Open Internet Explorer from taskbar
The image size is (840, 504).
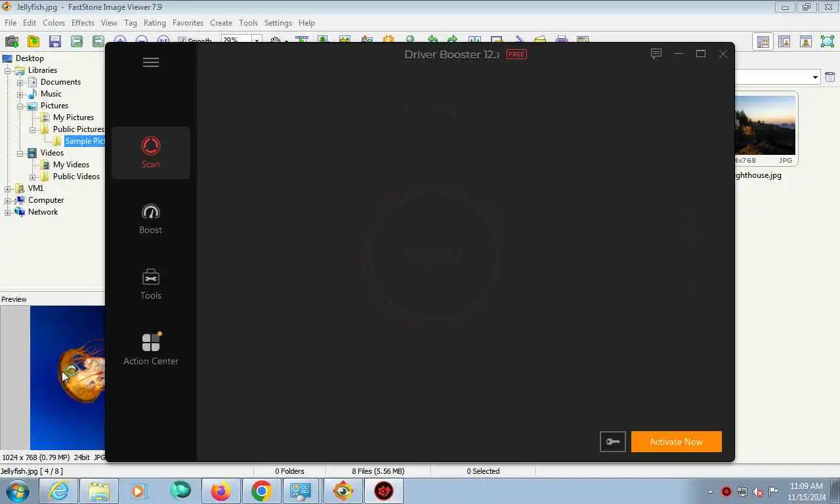(58, 491)
